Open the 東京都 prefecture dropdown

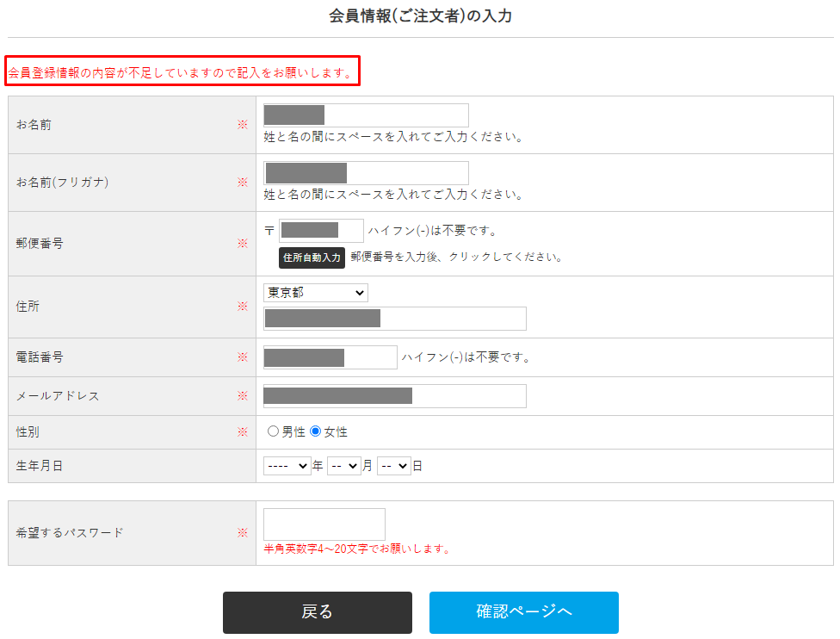[x=315, y=293]
